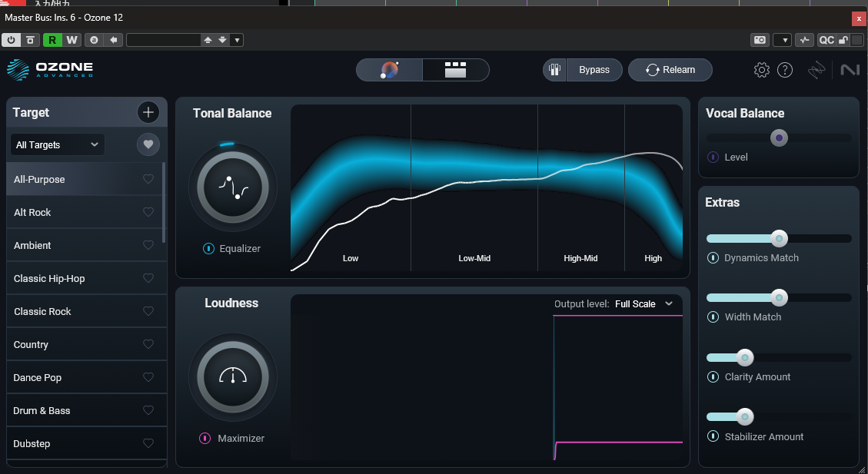Open the Ozone help question mark
This screenshot has height=474, width=868.
[785, 70]
